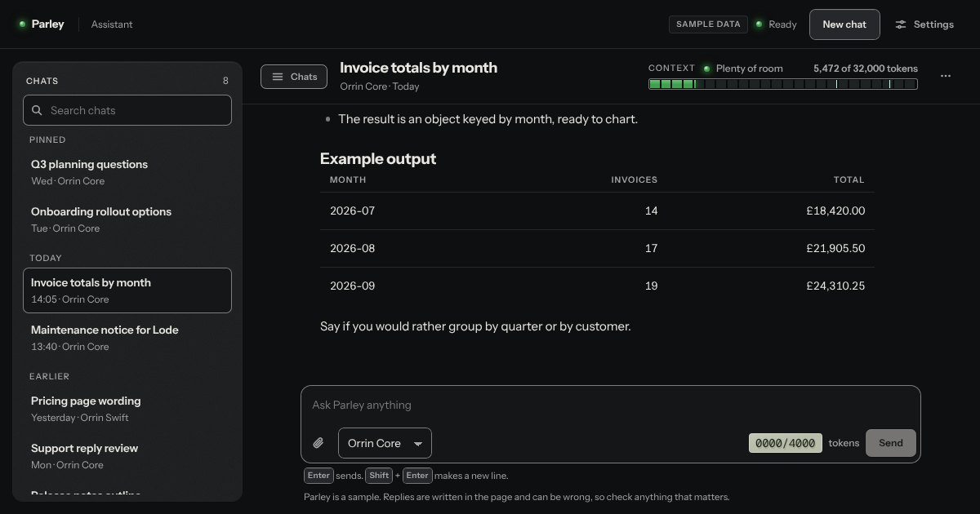Screen dimensions: 980x514
Task: Click the paperclip attach file icon
Action: pyautogui.click(x=318, y=443)
